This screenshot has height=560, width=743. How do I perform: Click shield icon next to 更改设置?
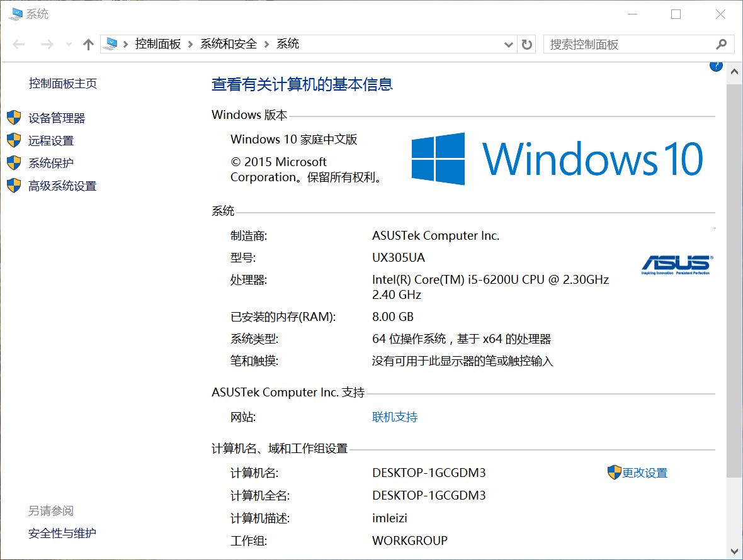(614, 473)
